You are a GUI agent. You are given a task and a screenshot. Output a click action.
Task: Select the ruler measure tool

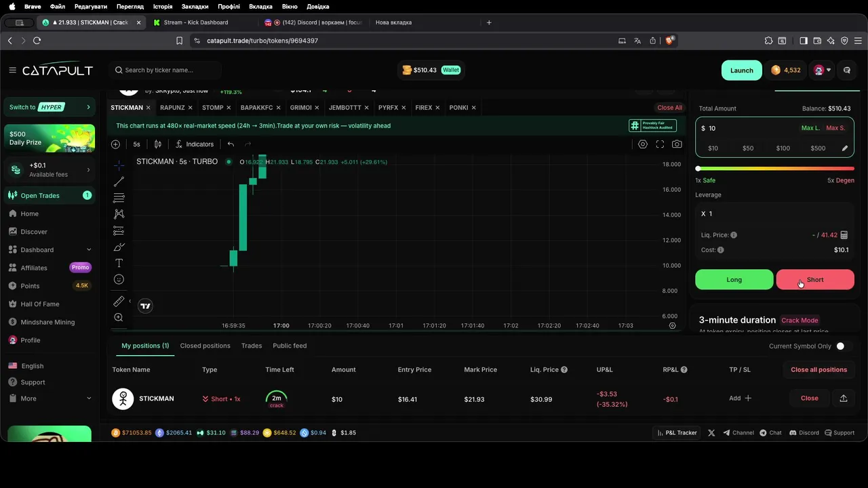click(119, 301)
